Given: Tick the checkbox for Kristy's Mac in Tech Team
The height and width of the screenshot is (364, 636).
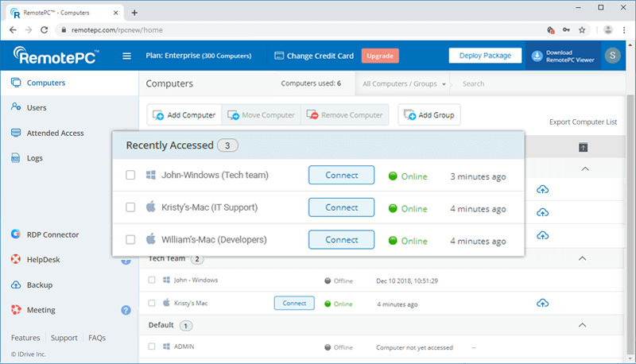Looking at the screenshot, I should coord(152,303).
